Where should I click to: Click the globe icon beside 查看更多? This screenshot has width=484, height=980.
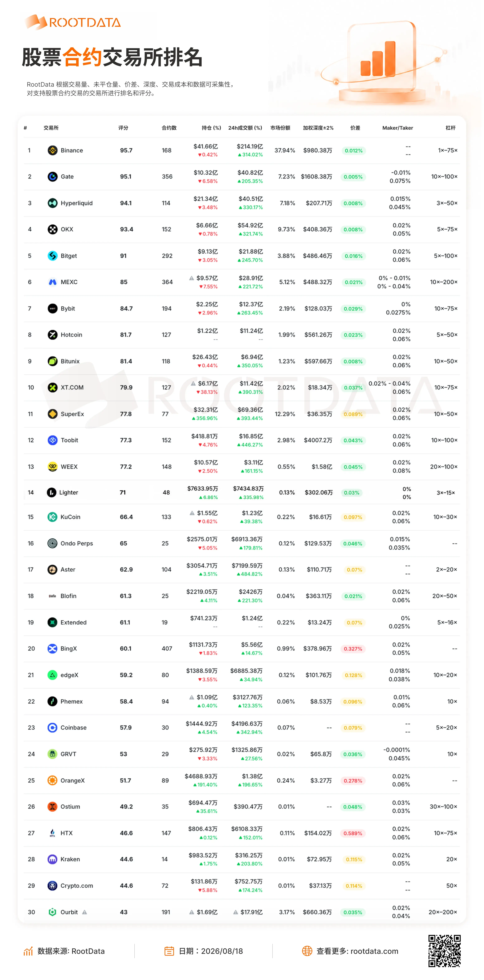307,951
